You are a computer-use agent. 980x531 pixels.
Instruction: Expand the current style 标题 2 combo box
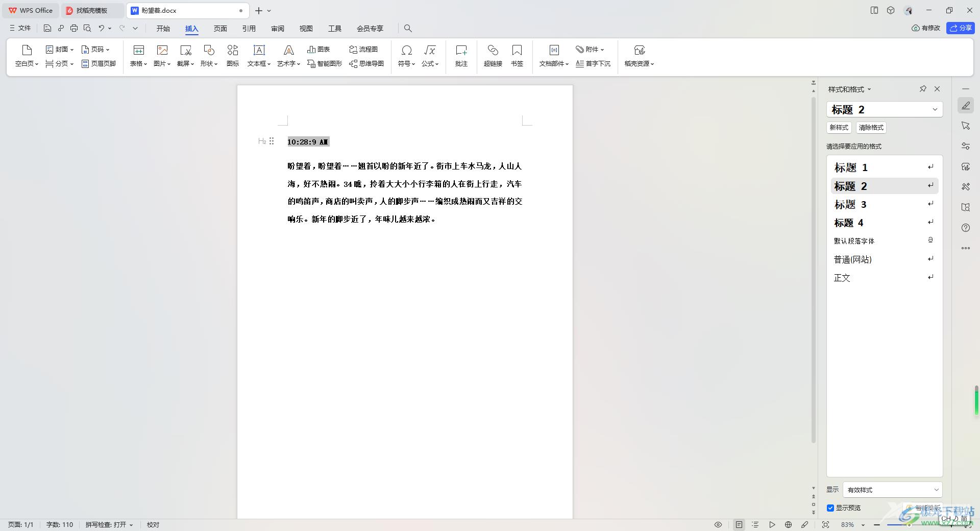tap(935, 109)
